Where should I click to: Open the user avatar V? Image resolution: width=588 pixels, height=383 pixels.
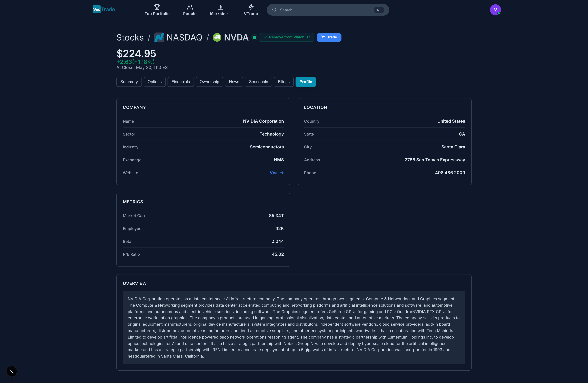pyautogui.click(x=495, y=10)
